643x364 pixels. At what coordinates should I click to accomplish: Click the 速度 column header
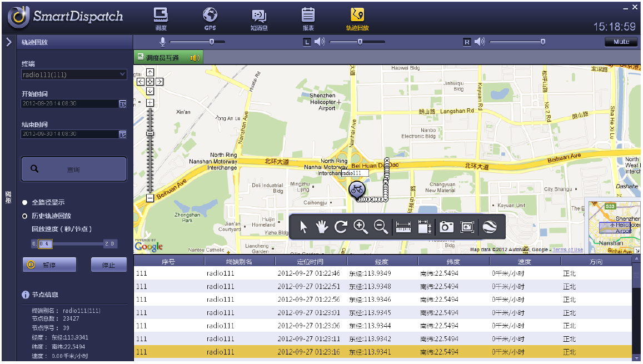[525, 262]
